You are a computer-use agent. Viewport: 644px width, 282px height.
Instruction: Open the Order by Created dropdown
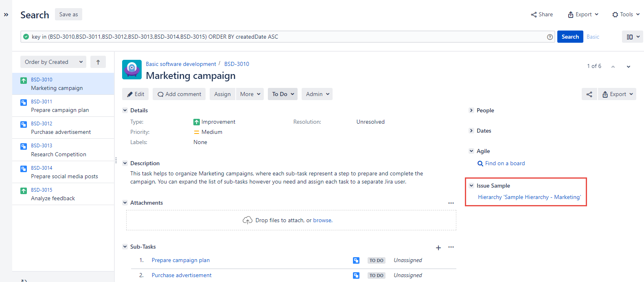point(53,62)
